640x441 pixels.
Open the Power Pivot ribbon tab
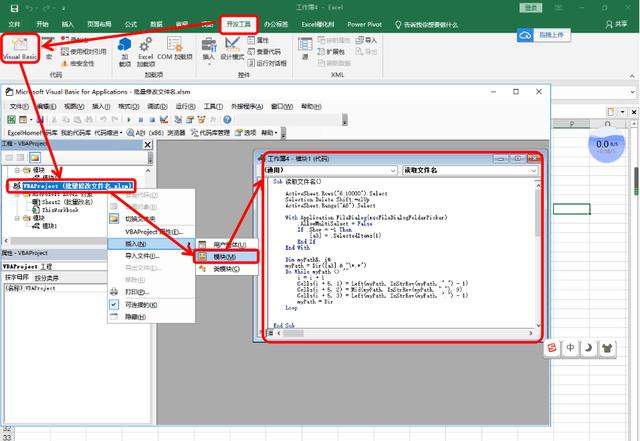pos(364,24)
